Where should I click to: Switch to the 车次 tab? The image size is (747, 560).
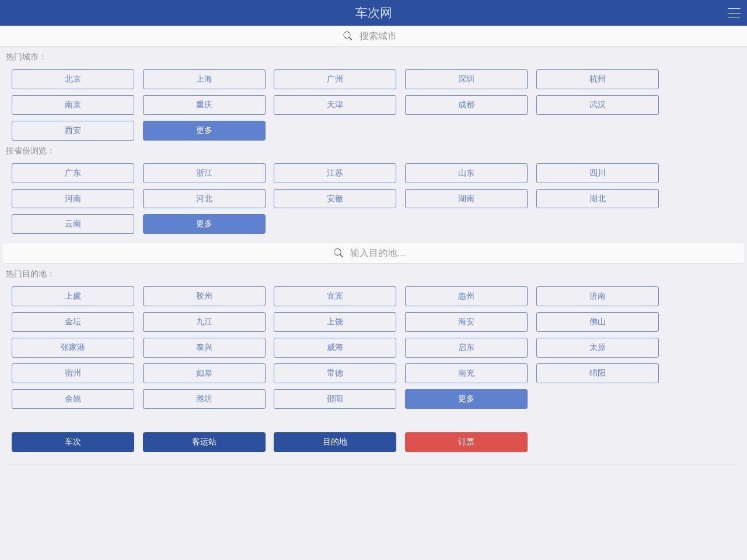(73, 442)
